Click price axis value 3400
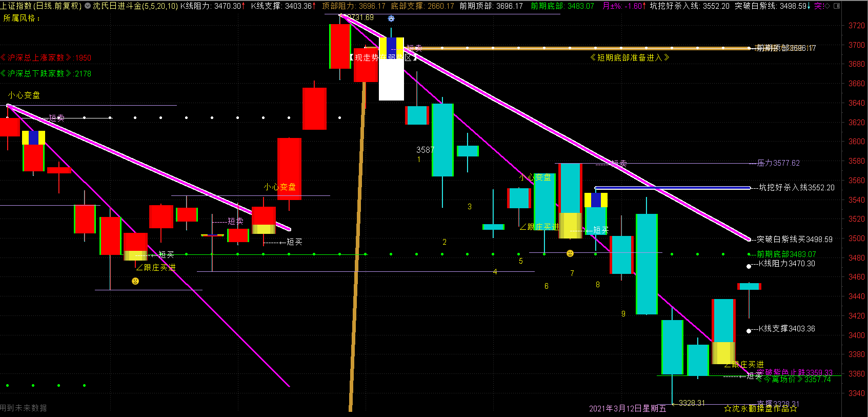 tap(857, 335)
